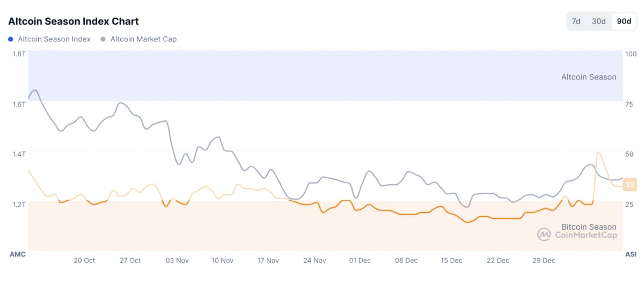This screenshot has height=300, width=644.
Task: Click the blue Altcoin Season Index dot
Action: pos(11,39)
